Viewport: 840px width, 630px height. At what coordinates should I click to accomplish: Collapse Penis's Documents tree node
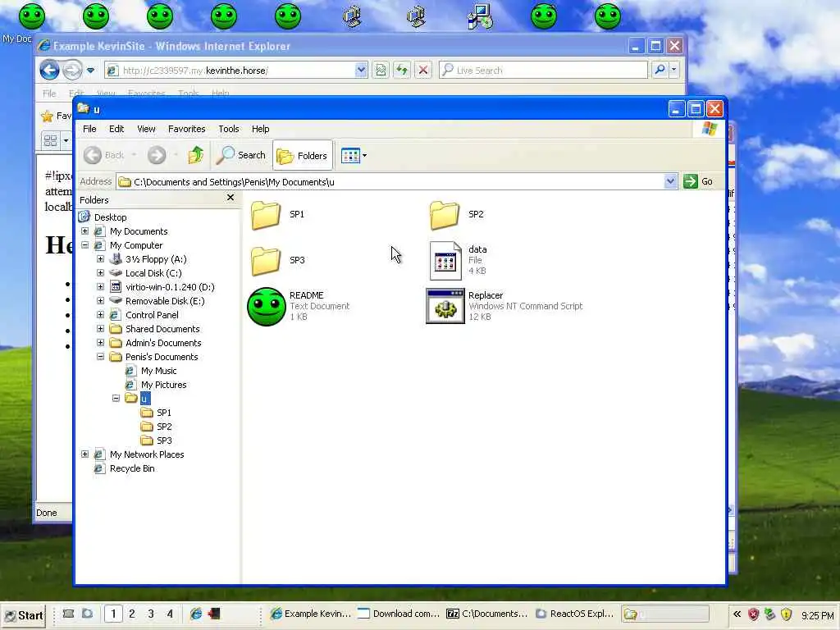pyautogui.click(x=100, y=356)
